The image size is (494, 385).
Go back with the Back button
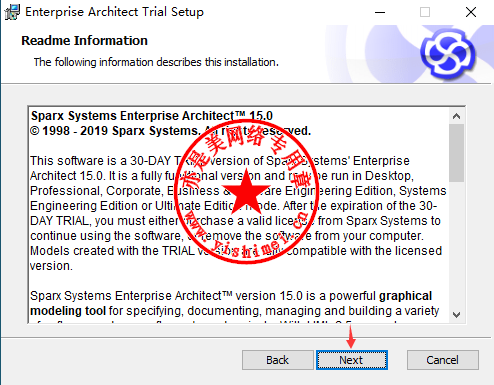pyautogui.click(x=278, y=360)
